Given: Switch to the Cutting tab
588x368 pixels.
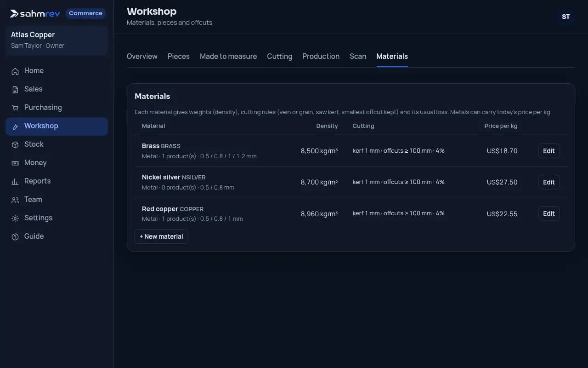Looking at the screenshot, I should pos(279,56).
